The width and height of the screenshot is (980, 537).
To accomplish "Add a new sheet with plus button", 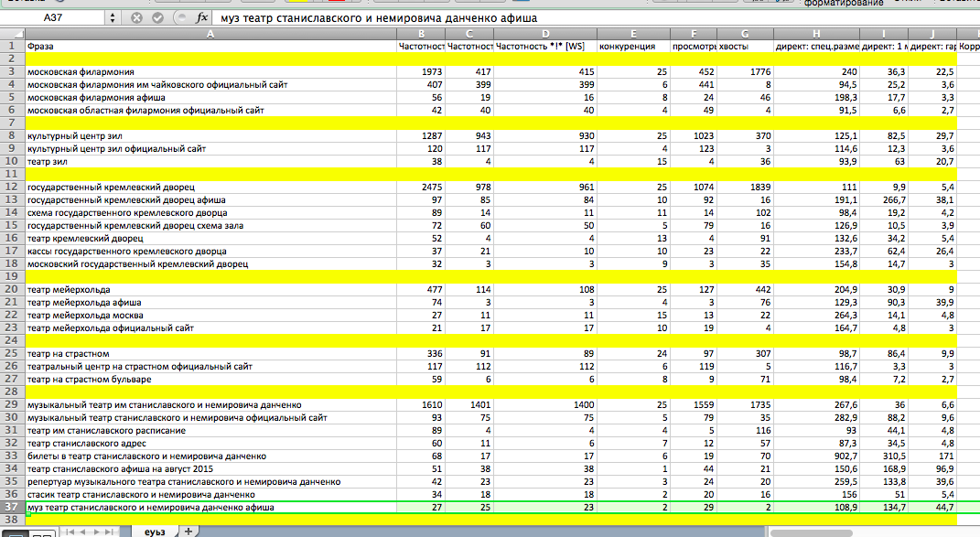I will click(188, 532).
